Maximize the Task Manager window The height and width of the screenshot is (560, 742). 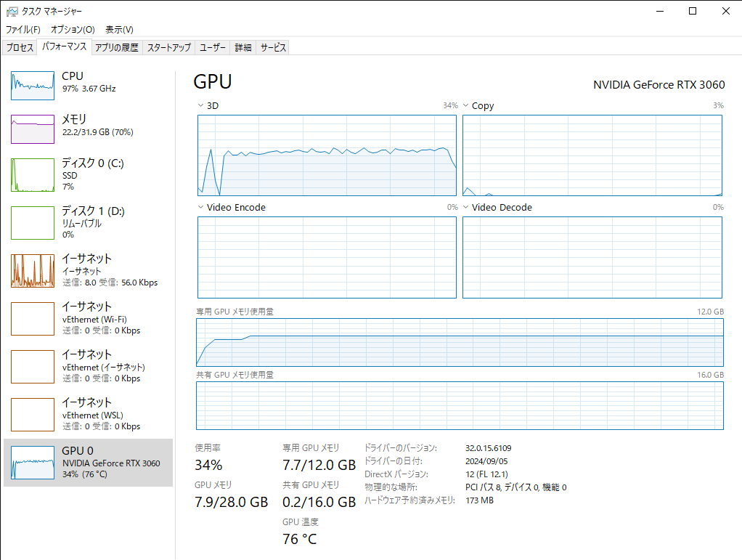point(693,11)
